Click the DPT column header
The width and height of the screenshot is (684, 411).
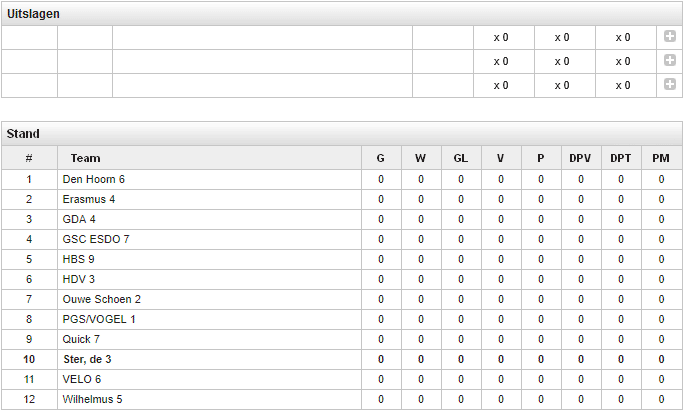click(620, 158)
